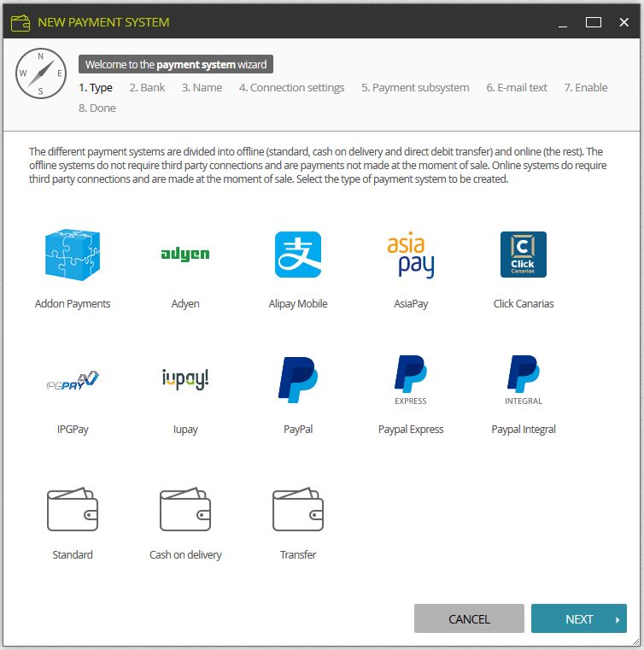Maximize the New Payment System window
This screenshot has width=644, height=650.
point(593,22)
